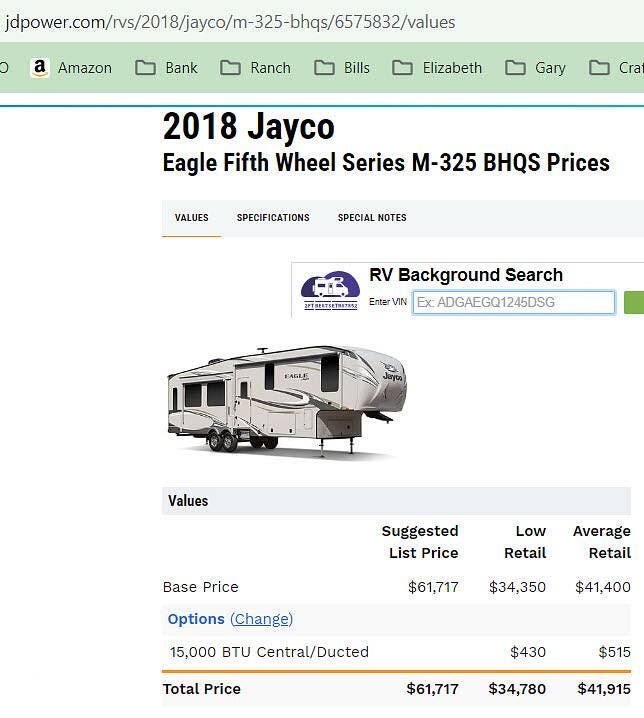Click the Jayco Eagle fifth wheel photo
The height and width of the screenshot is (718, 644).
click(287, 400)
